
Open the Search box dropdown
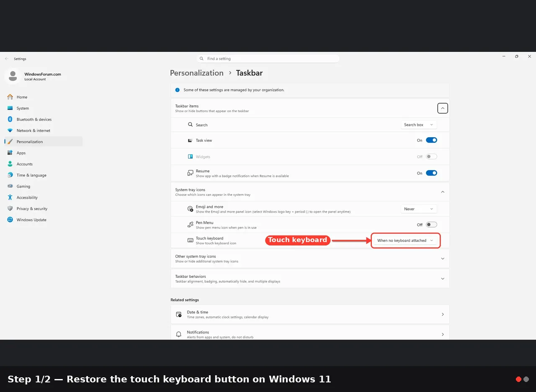click(419, 125)
